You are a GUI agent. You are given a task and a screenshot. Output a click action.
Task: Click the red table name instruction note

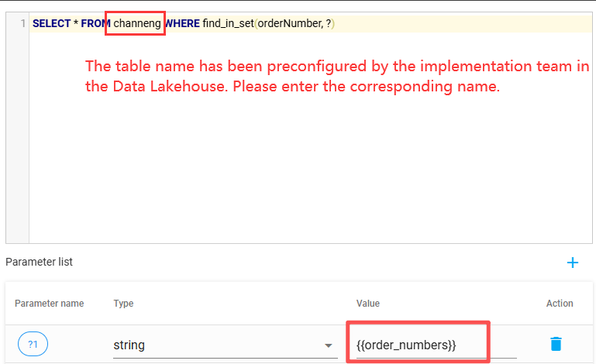click(x=337, y=76)
